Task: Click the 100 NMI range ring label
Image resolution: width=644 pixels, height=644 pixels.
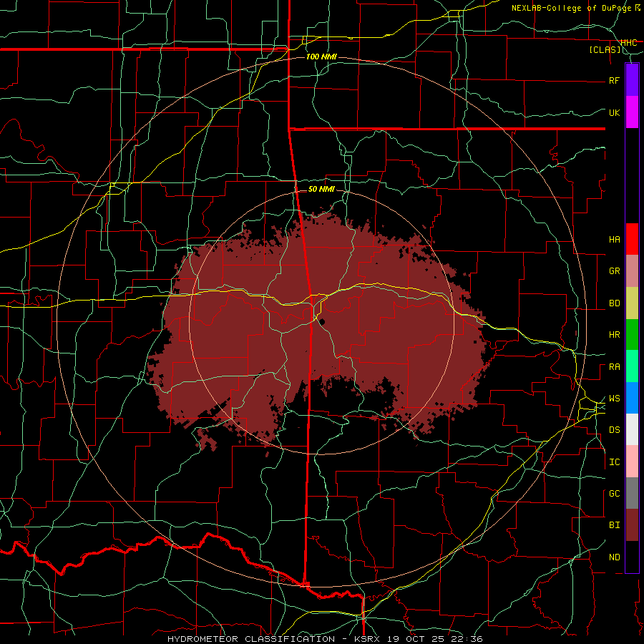Action: click(x=321, y=57)
